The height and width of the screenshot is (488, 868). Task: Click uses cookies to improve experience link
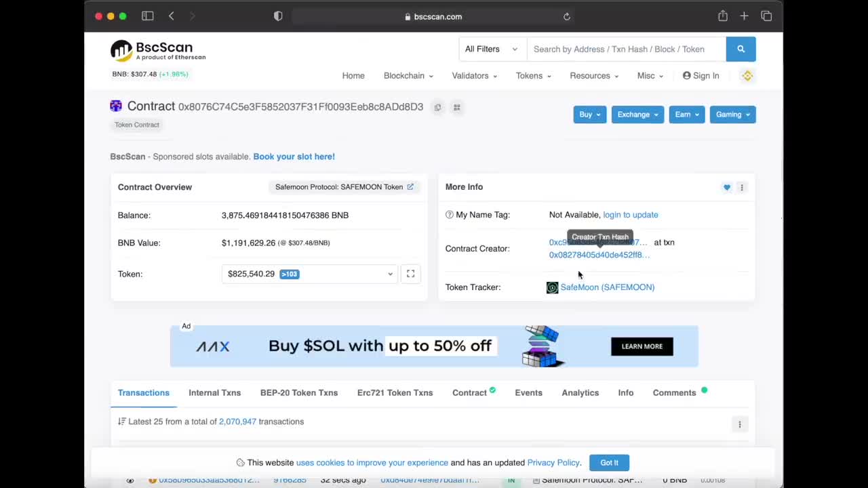[372, 463]
